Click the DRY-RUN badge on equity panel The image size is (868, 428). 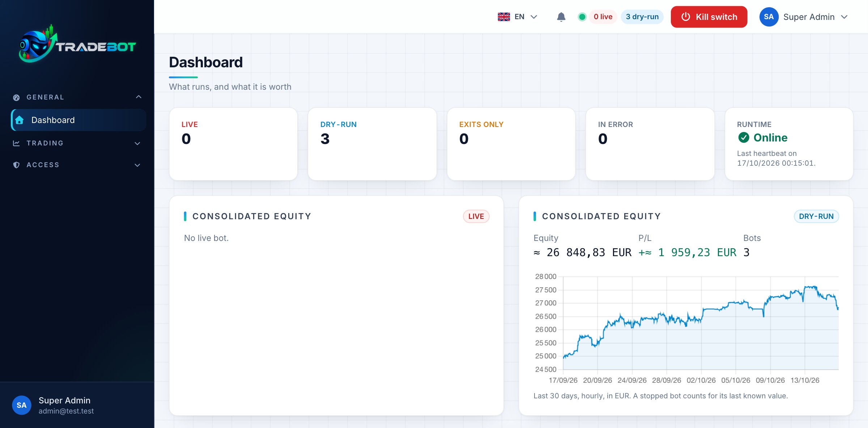click(x=816, y=216)
